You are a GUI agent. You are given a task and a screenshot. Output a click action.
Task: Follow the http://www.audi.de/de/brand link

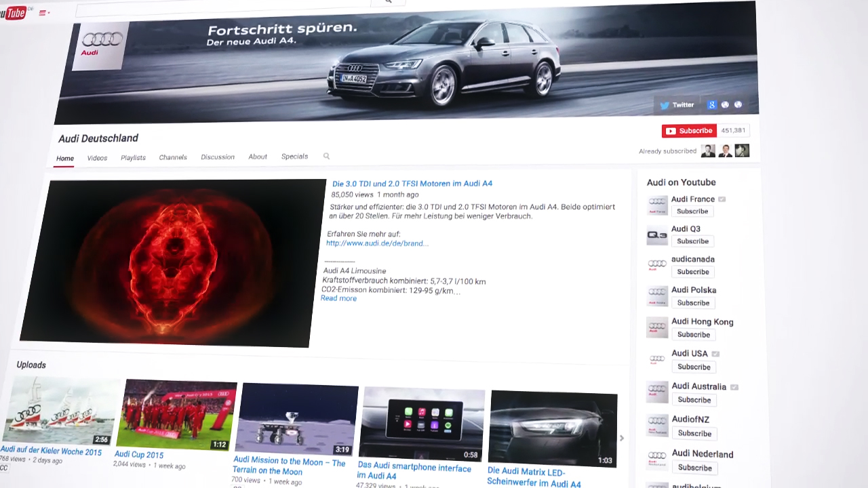coord(377,243)
